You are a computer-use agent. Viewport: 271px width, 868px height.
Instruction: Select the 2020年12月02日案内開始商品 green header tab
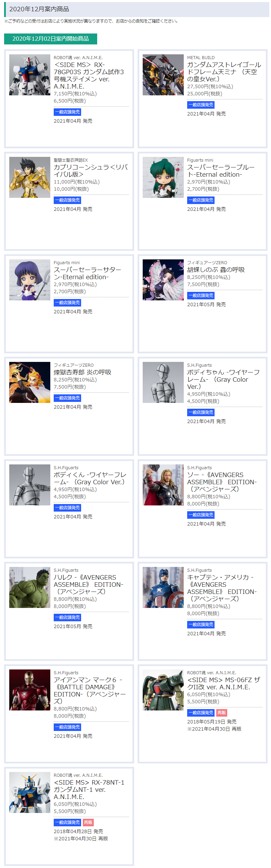tap(51, 39)
